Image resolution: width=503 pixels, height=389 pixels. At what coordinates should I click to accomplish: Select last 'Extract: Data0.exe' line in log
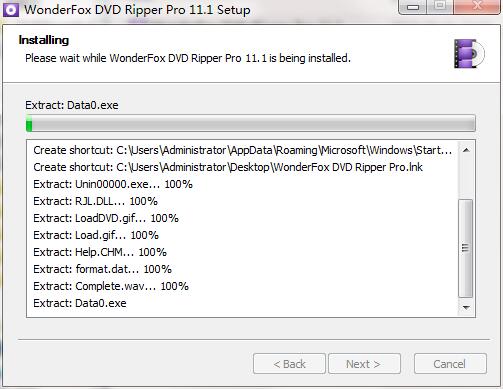pos(80,303)
